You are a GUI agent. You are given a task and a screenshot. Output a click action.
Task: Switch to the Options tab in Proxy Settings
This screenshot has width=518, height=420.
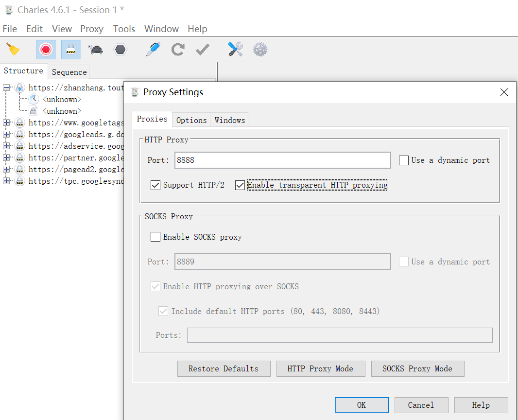191,120
